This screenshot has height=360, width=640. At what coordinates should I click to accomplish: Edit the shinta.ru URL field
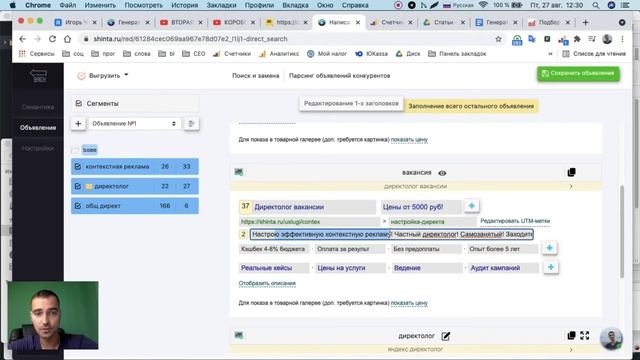tap(309, 222)
